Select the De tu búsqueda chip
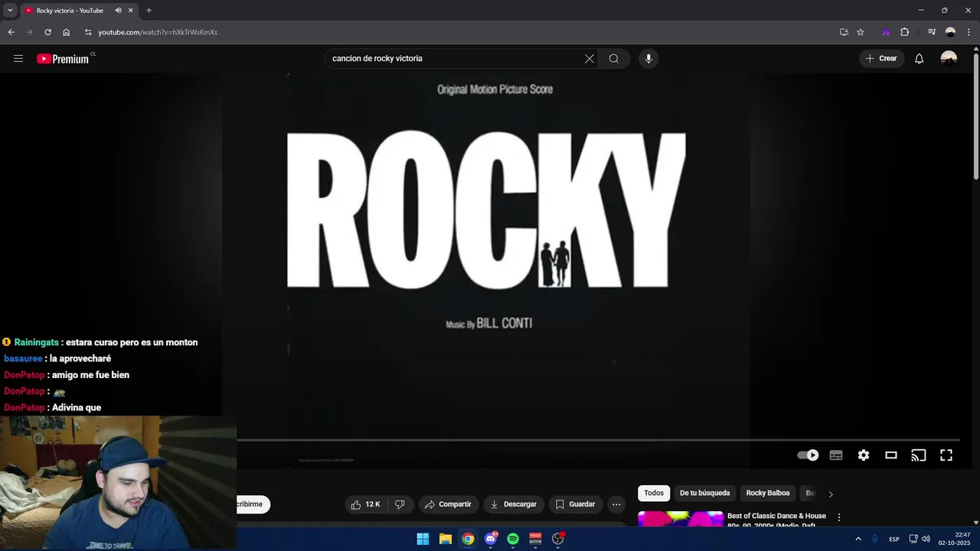The image size is (980, 551). [x=704, y=494]
